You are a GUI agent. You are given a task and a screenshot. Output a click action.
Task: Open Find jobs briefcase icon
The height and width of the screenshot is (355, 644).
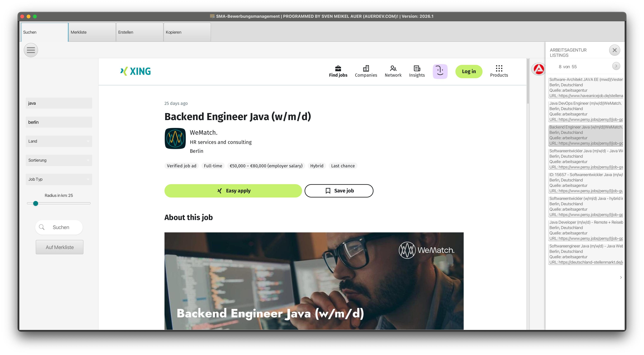point(338,68)
